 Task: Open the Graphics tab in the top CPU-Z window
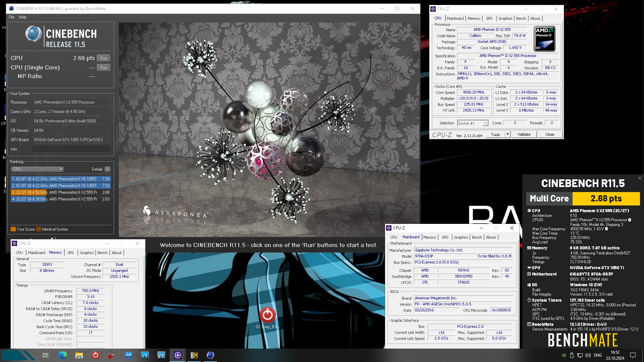click(505, 18)
